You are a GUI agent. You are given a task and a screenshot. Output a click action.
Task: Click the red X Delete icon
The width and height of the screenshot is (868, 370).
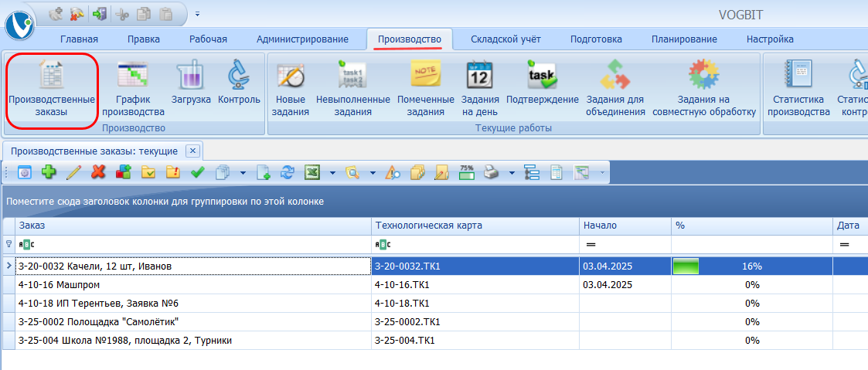pyautogui.click(x=98, y=172)
